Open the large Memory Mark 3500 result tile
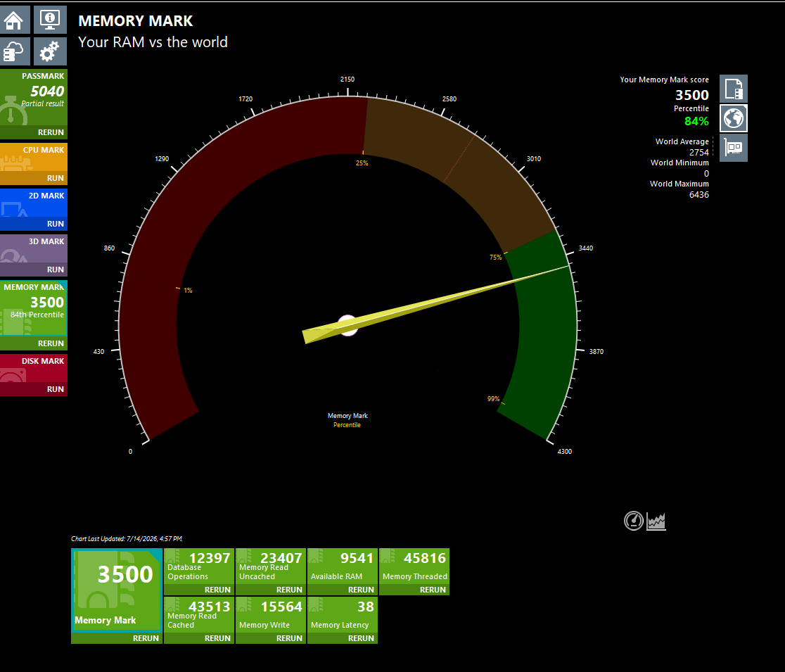 click(117, 590)
